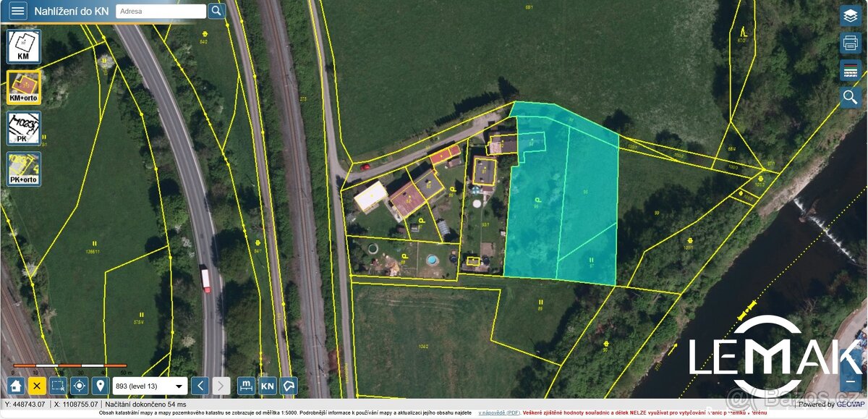Activate the polygon drawing tool
This screenshot has width=868, height=419.
[x=289, y=386]
